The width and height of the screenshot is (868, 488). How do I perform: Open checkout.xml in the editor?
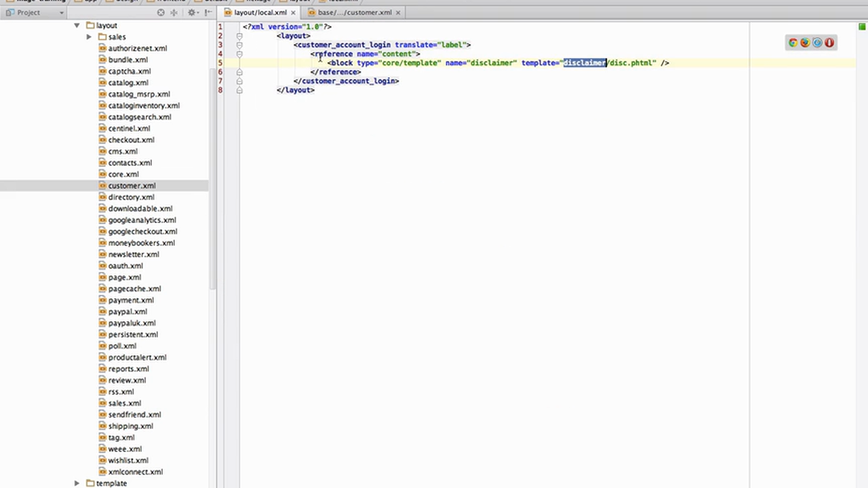tap(131, 140)
